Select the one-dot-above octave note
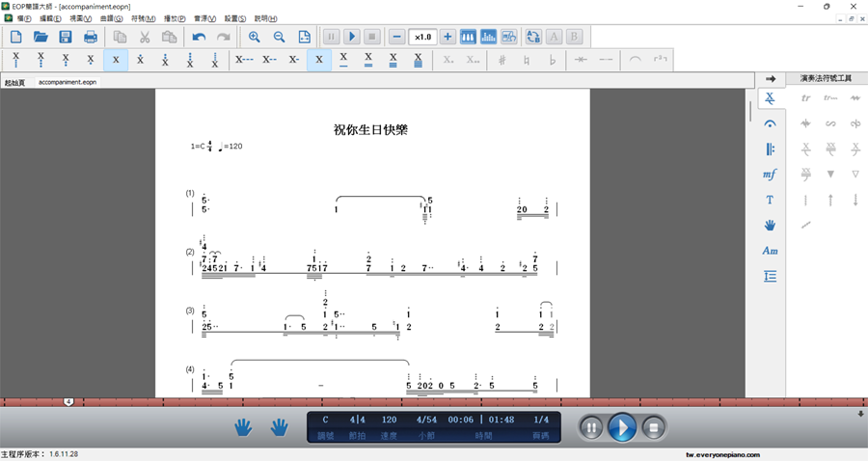 tap(140, 60)
